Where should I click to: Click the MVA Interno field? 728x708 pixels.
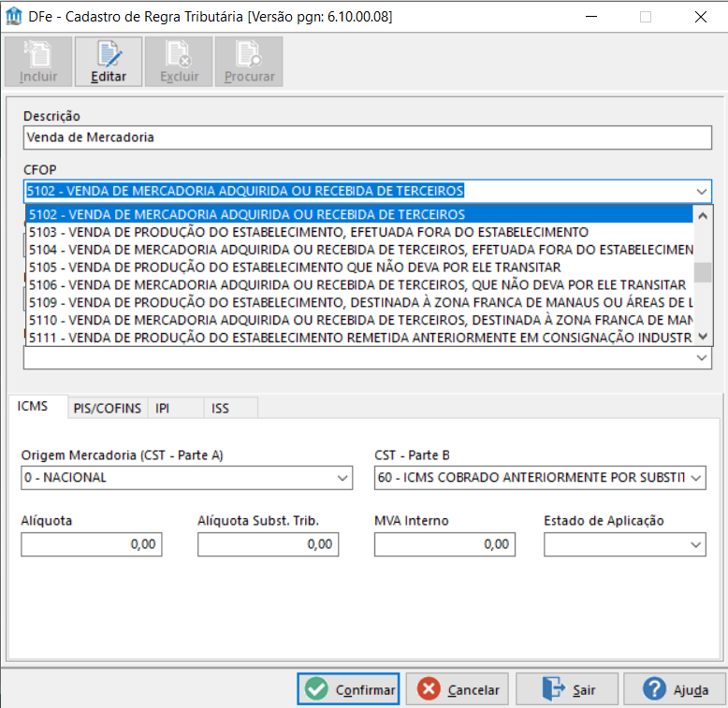[x=444, y=544]
